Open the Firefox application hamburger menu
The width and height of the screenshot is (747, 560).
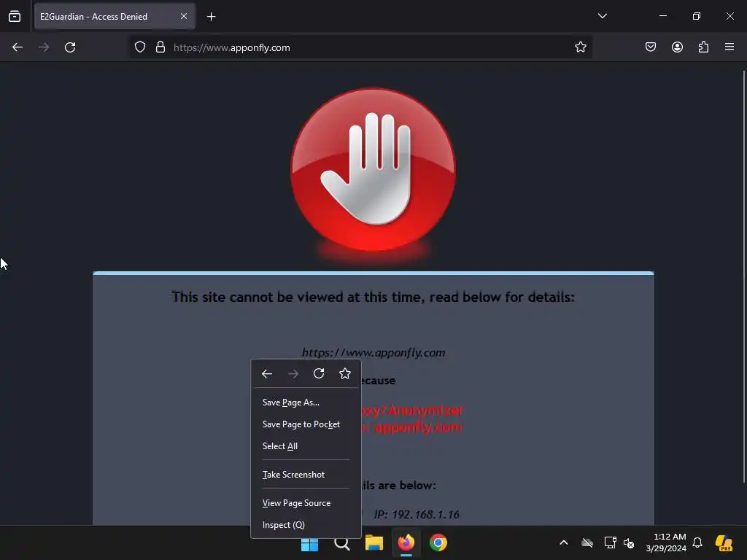729,47
